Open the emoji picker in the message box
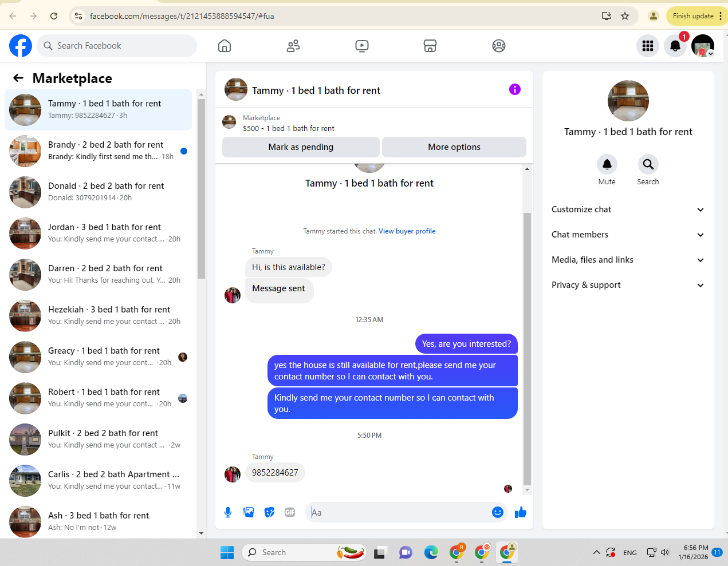The width and height of the screenshot is (728, 566). pos(498,512)
